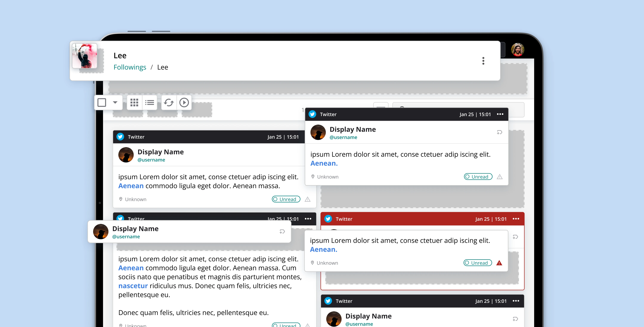
Task: Open the three-dot menu on the second left-column card
Action: (308, 219)
